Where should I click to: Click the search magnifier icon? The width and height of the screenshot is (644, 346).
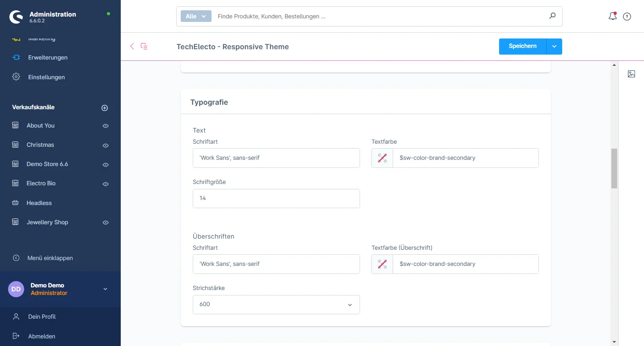click(552, 16)
